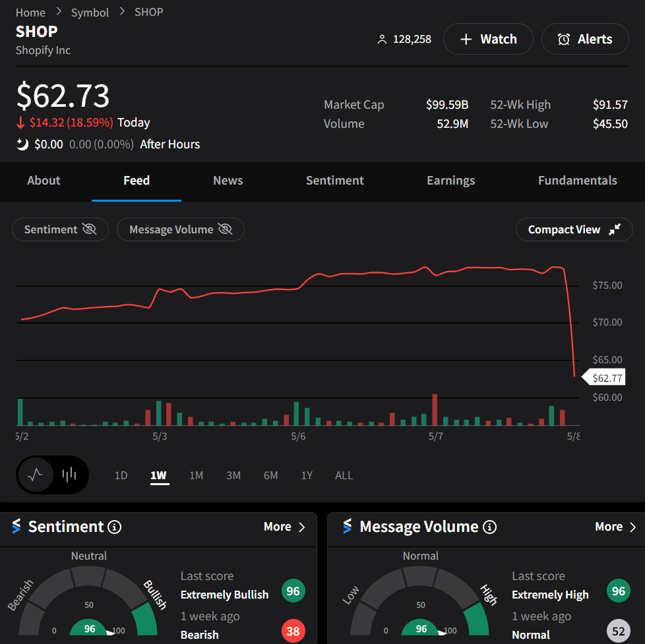Click the Sentiment card info icon

[114, 527]
